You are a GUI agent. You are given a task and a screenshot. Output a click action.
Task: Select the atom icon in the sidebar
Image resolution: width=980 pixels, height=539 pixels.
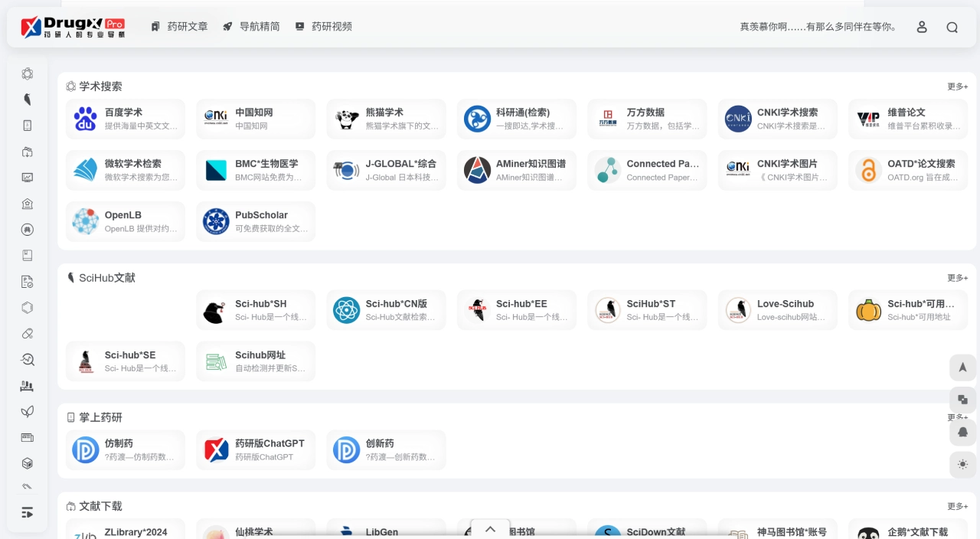[28, 73]
